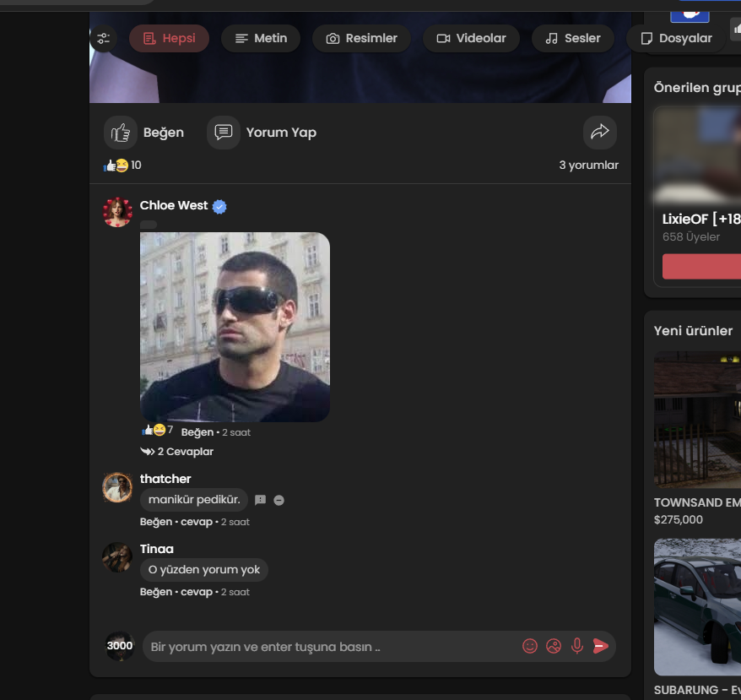
Task: Open the TOWNSAND product image
Action: tap(697, 420)
